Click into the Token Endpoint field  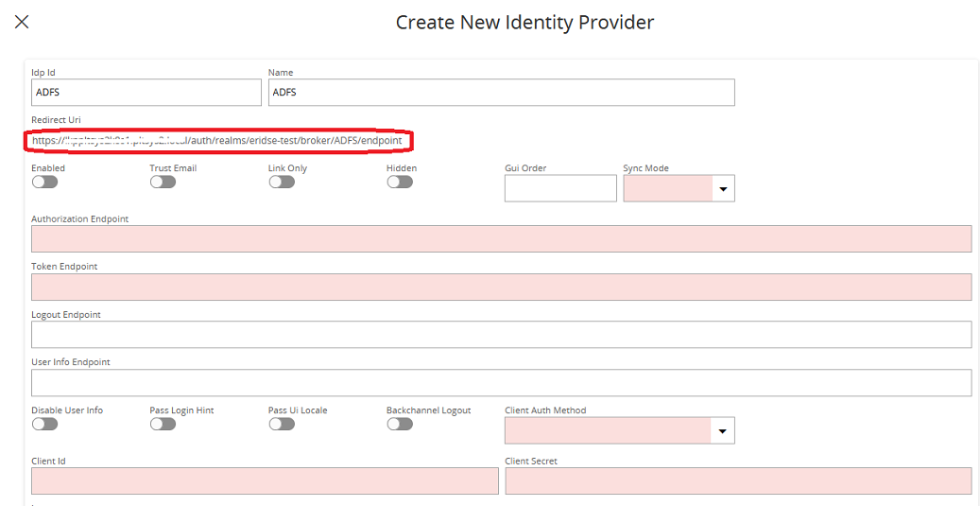501,287
